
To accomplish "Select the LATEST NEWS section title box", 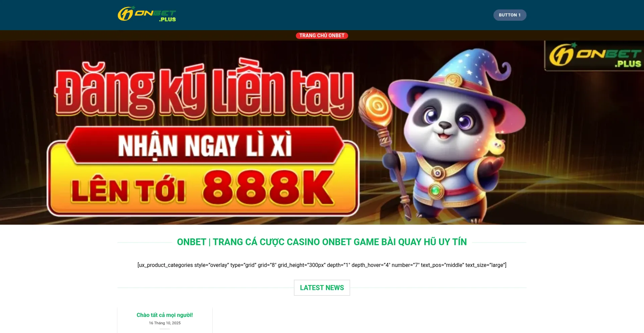I will tap(322, 288).
